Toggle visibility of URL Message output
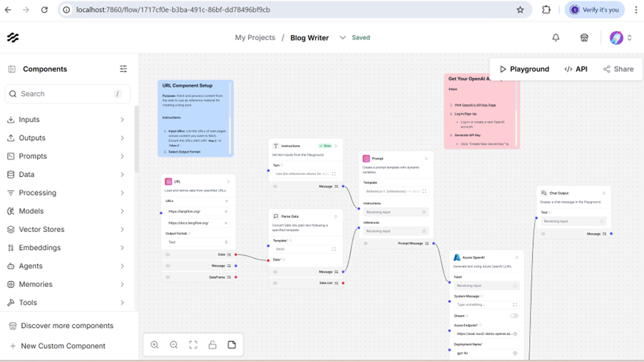 [x=168, y=266]
